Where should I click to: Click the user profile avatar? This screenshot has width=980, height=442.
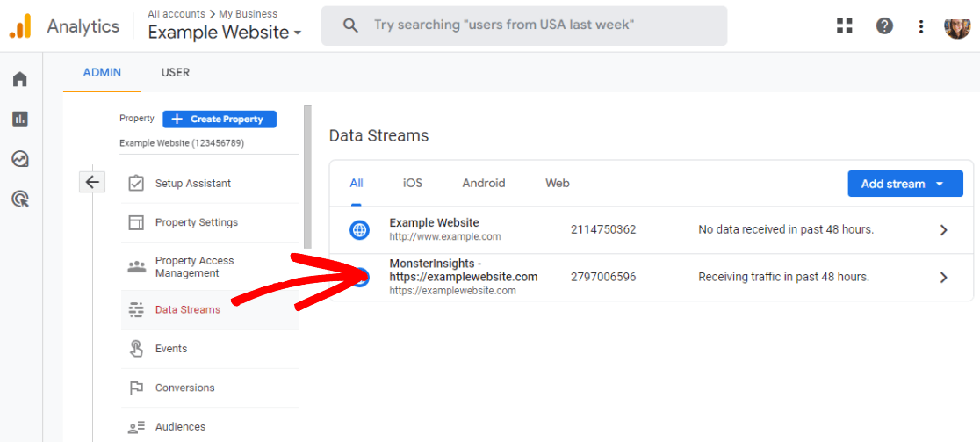[957, 26]
